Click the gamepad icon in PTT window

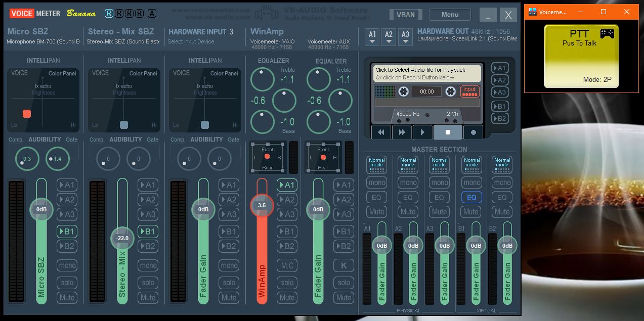point(607,34)
